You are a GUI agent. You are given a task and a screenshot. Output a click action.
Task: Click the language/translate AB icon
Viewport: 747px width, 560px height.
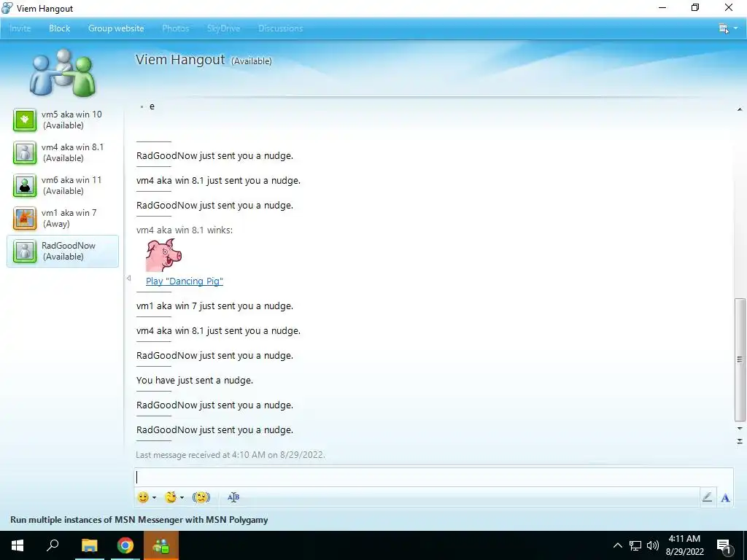[233, 497]
